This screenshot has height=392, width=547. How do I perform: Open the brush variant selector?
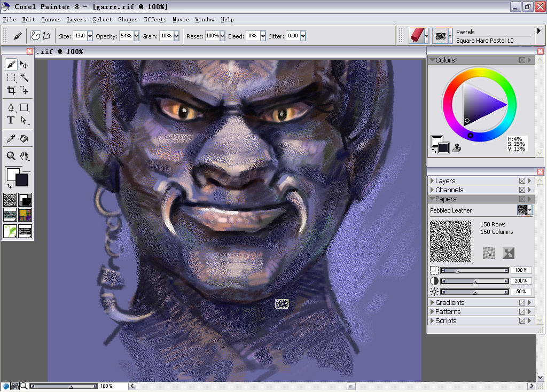coord(442,36)
